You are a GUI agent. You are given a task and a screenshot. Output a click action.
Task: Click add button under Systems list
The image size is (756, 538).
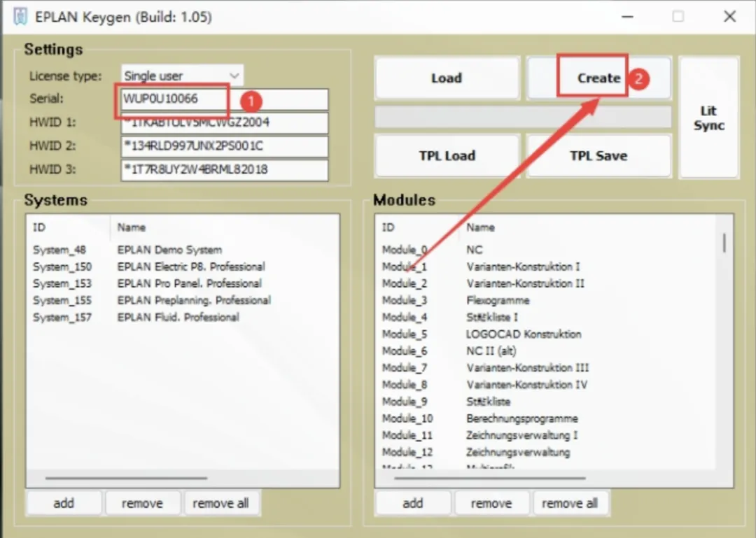pyautogui.click(x=64, y=503)
